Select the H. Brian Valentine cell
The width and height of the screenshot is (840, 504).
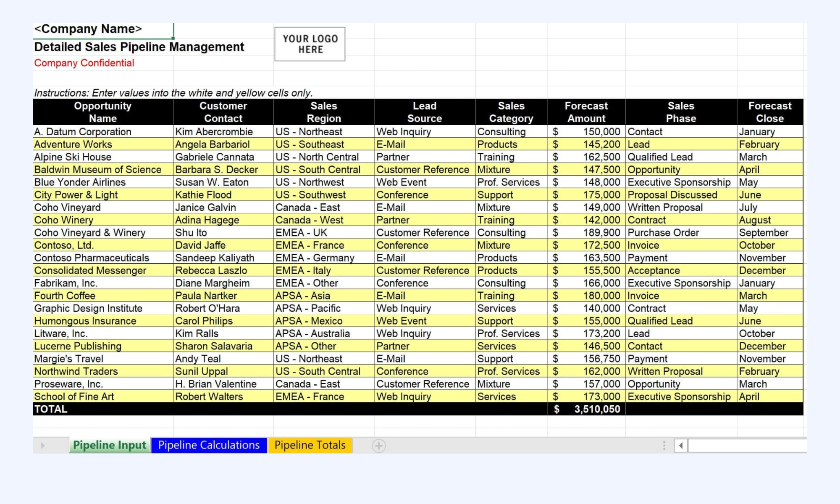pos(223,383)
